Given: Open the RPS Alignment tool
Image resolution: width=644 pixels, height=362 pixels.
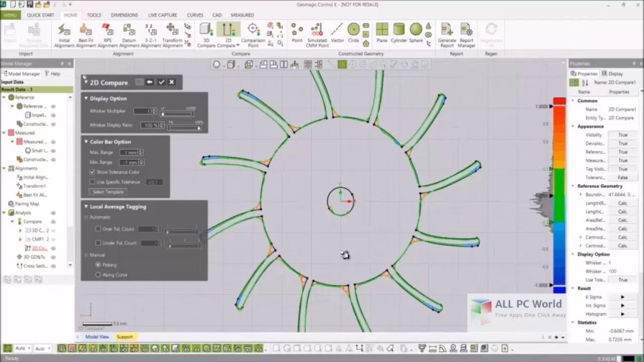Looking at the screenshot, I should (108, 35).
